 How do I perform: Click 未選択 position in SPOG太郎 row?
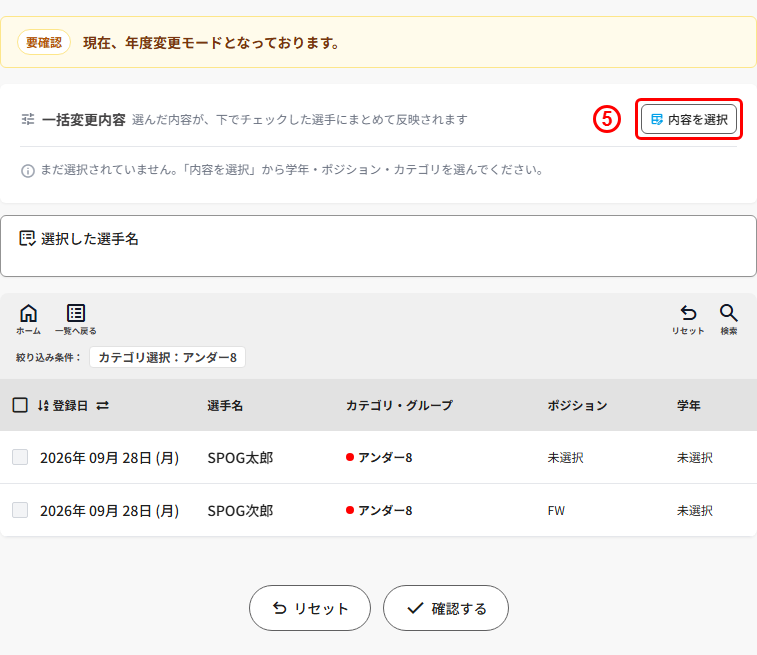coord(565,458)
